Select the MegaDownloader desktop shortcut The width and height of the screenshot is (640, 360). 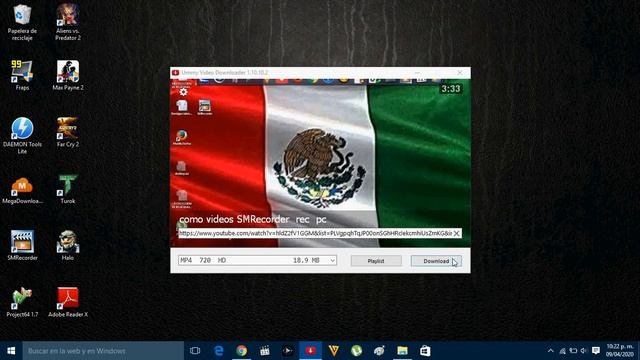coord(22,190)
